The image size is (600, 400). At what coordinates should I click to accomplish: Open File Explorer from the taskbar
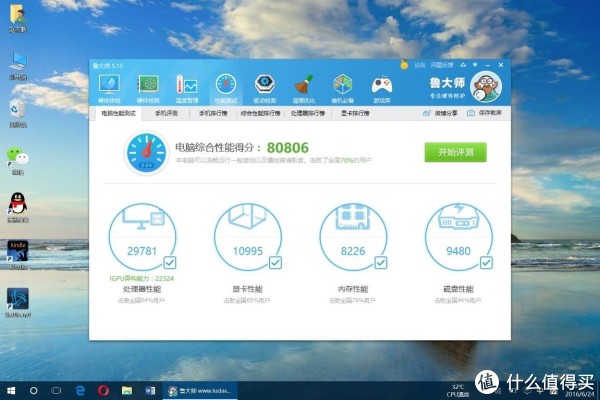127,390
